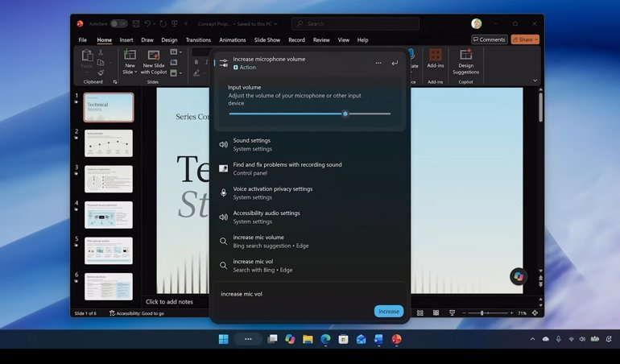Select 'increase mic volume' Bing suggestion
This screenshot has width=620, height=364.
pyautogui.click(x=309, y=242)
